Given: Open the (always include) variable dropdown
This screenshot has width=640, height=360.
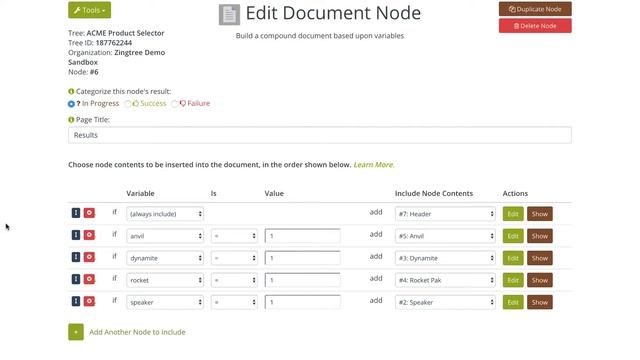Looking at the screenshot, I should 165,214.
